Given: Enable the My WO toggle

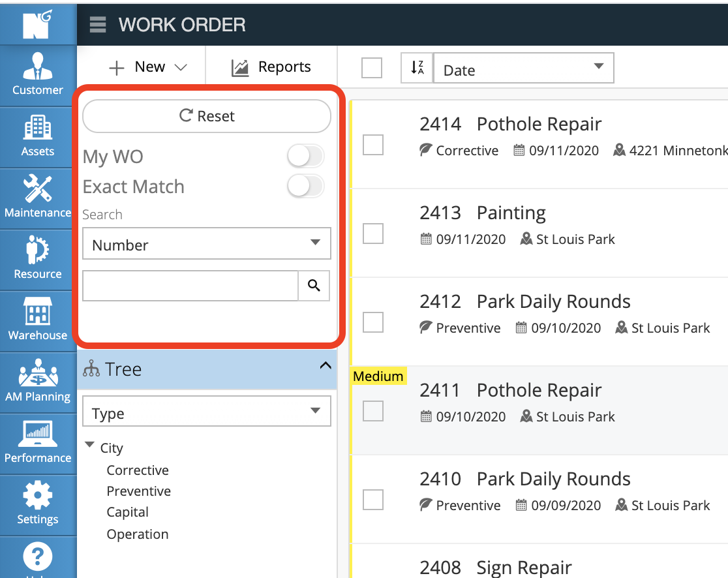Looking at the screenshot, I should click(x=305, y=157).
